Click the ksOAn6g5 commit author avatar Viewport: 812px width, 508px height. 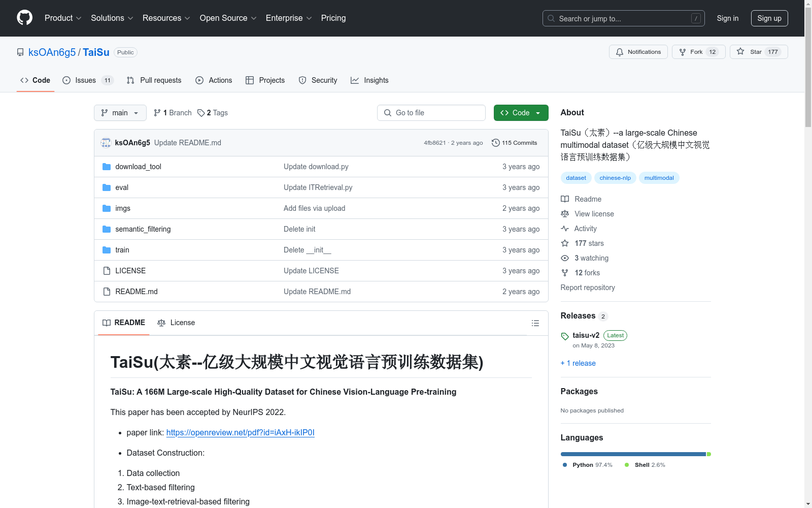[106, 143]
